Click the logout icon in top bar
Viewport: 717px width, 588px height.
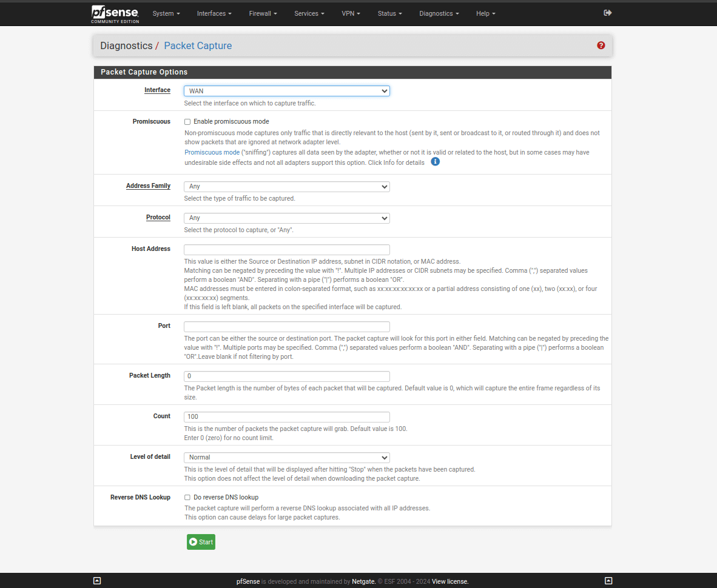[x=607, y=13]
